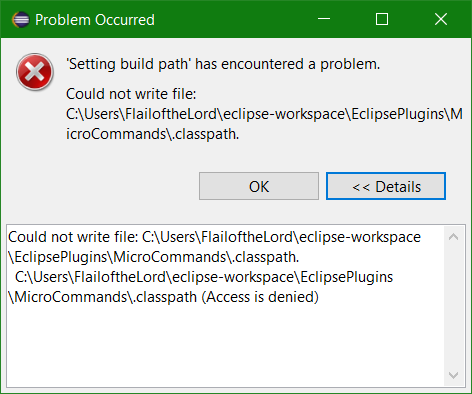Click the details pane scrollbar track

(453, 306)
